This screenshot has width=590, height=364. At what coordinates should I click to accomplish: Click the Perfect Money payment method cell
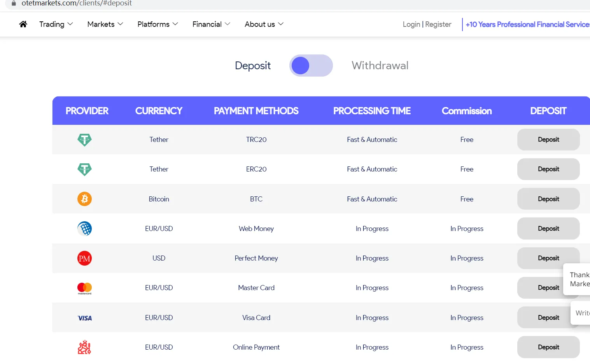(x=256, y=258)
